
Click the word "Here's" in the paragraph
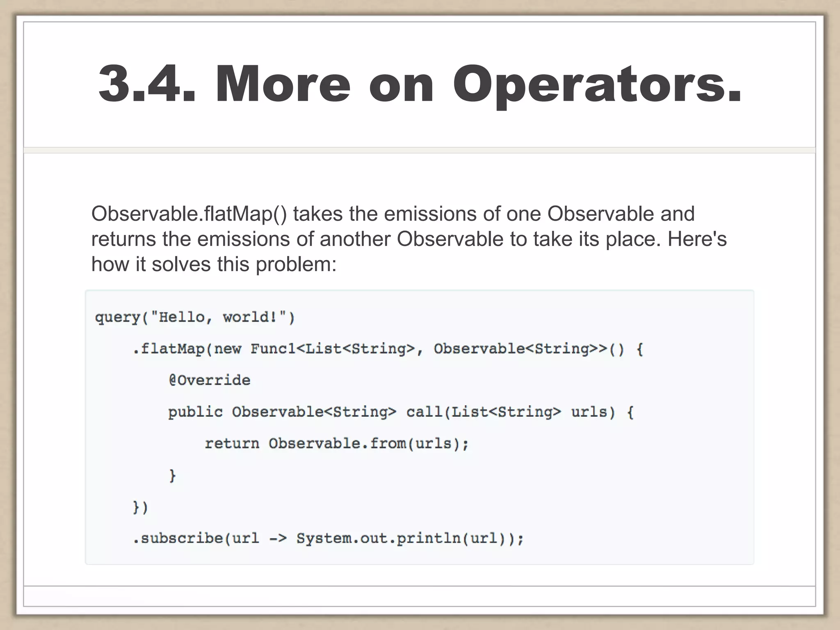(x=697, y=239)
